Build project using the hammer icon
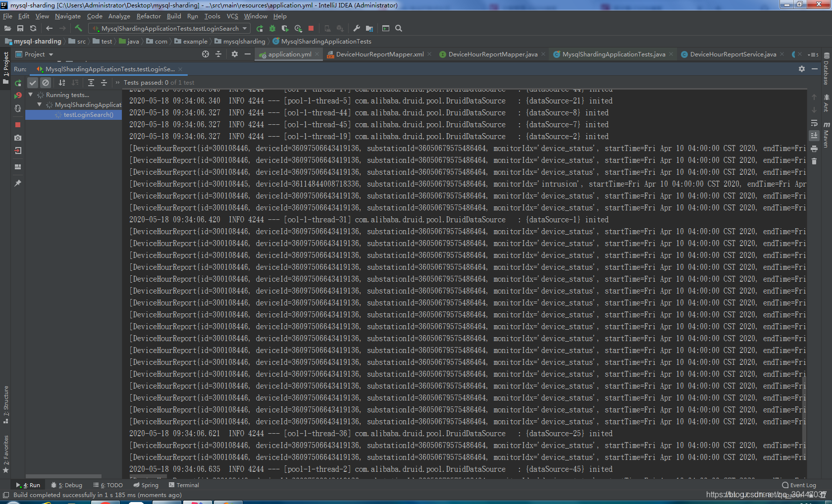 [78, 29]
